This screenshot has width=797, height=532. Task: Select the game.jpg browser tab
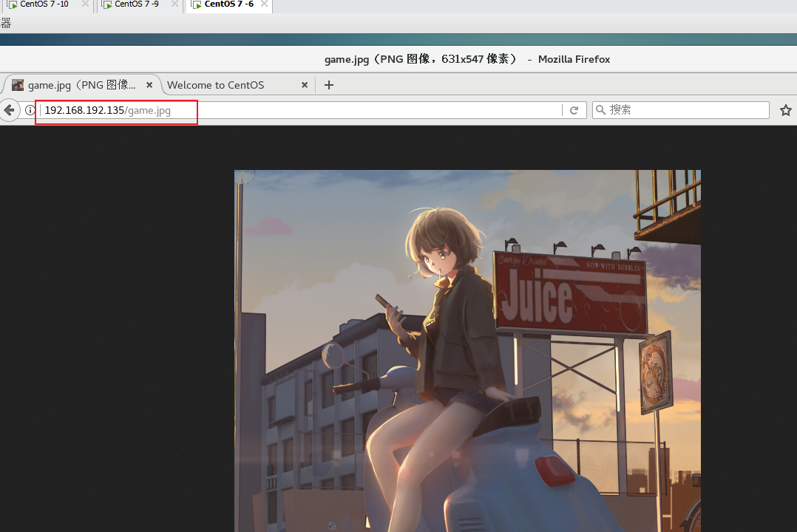click(82, 85)
